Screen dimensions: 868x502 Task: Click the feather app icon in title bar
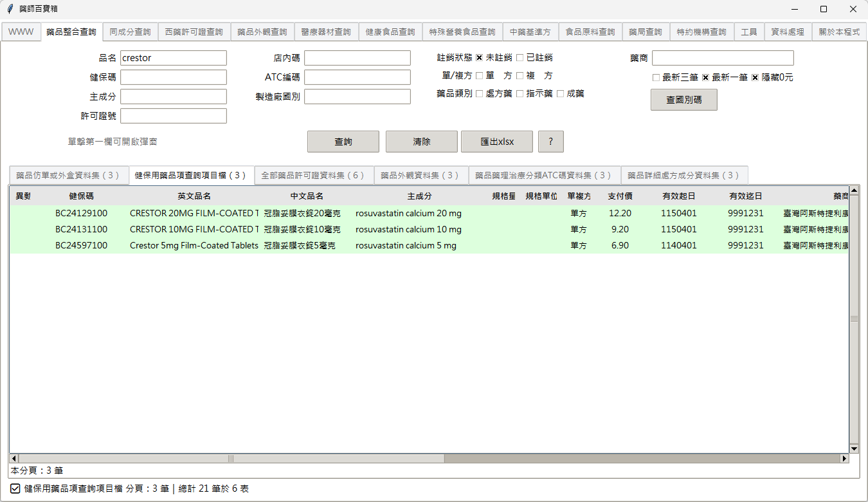[10, 9]
